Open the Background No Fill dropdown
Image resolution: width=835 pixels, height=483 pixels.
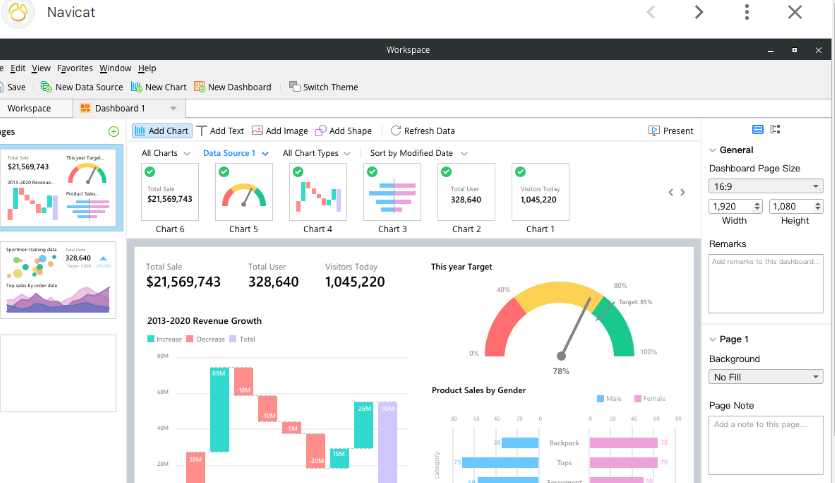(x=765, y=377)
